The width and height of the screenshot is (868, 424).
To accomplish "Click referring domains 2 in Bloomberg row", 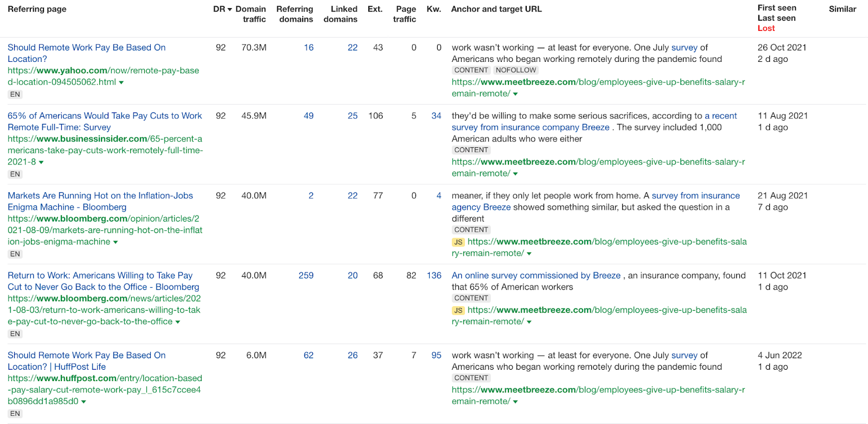I will click(x=311, y=196).
